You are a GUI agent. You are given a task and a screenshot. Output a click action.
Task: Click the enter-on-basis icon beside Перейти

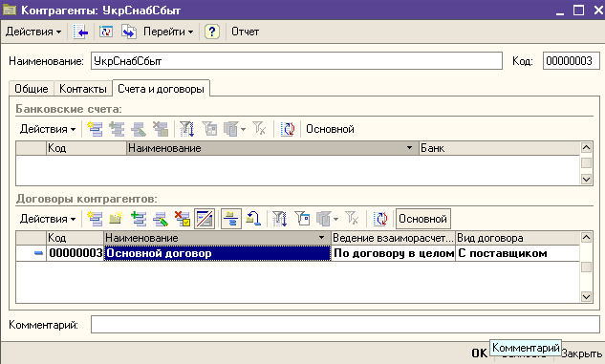129,32
